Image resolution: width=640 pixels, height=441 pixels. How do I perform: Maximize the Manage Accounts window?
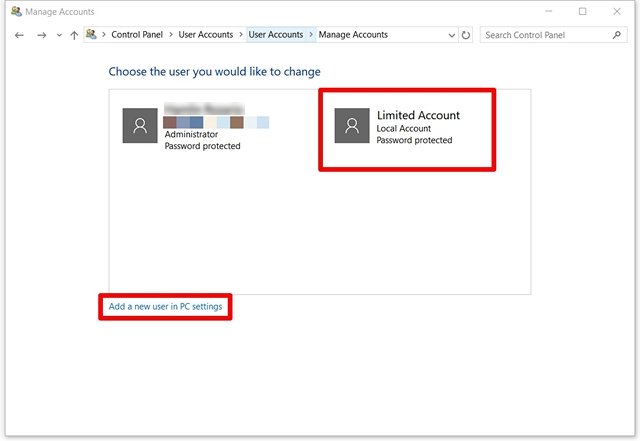point(582,11)
